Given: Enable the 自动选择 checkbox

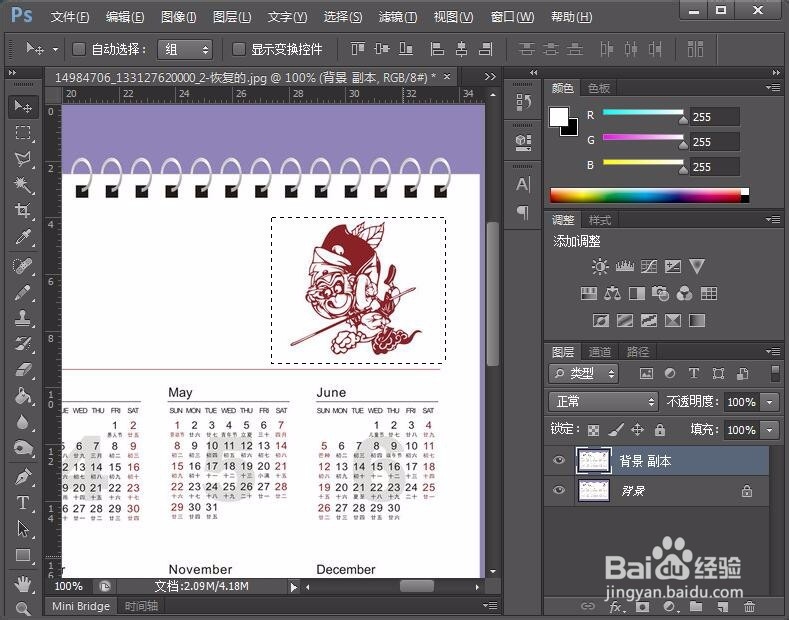Looking at the screenshot, I should click(78, 49).
